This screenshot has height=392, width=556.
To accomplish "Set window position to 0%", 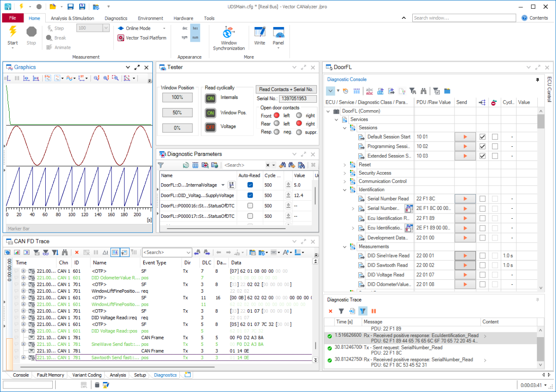I will [177, 128].
